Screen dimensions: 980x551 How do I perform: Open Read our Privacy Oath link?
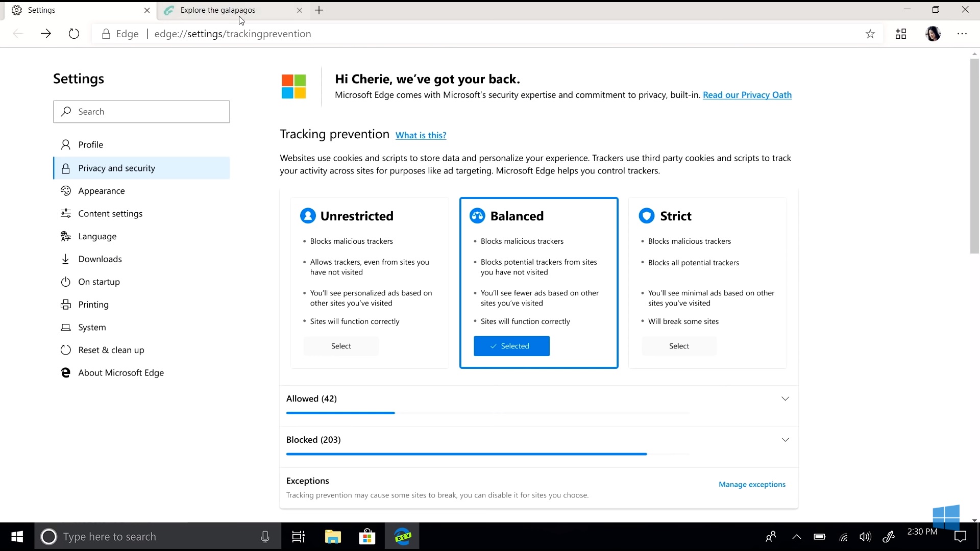747,95
